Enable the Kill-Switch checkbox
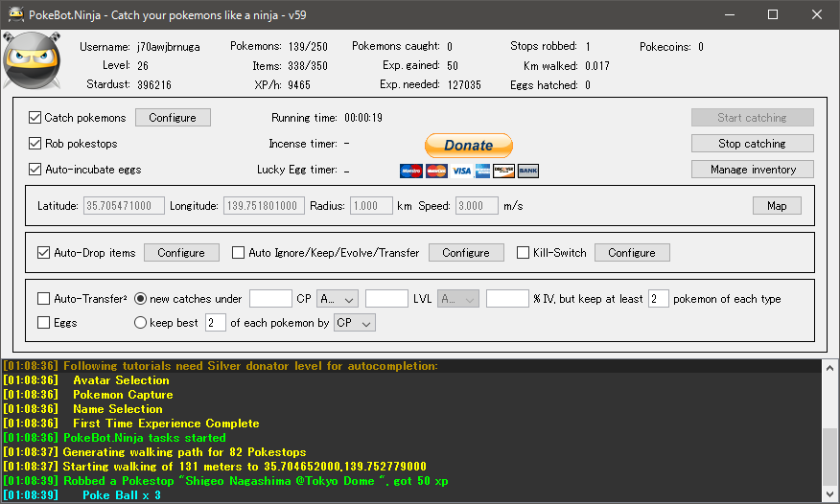Image resolution: width=840 pixels, height=504 pixels. click(523, 253)
